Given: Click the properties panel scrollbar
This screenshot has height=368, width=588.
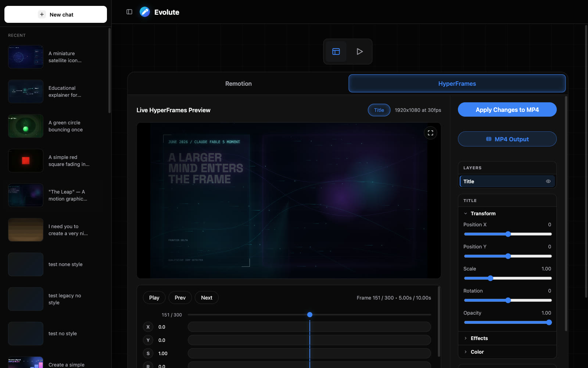Looking at the screenshot, I should click(566, 213).
